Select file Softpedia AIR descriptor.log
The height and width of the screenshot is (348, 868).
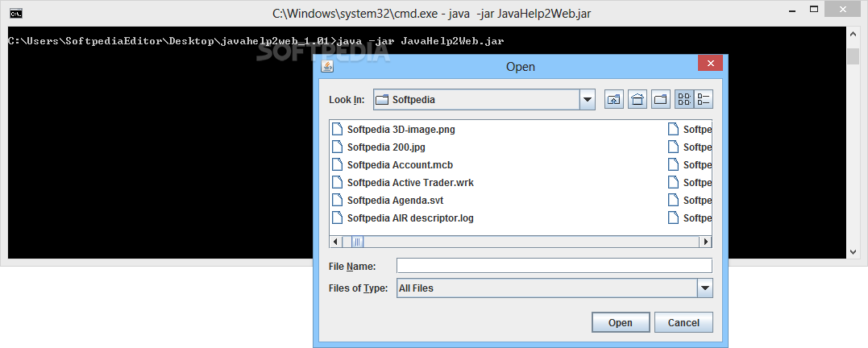(x=410, y=218)
